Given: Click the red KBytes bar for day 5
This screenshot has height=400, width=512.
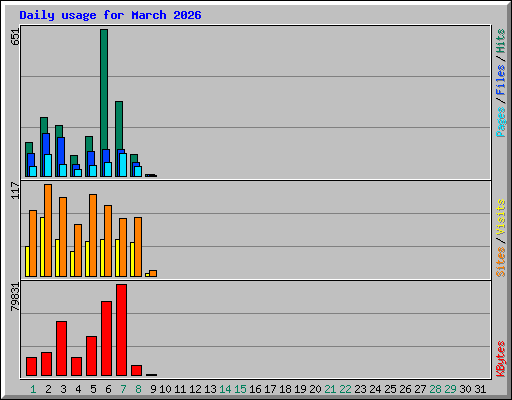Looking at the screenshot, I should [x=91, y=356].
